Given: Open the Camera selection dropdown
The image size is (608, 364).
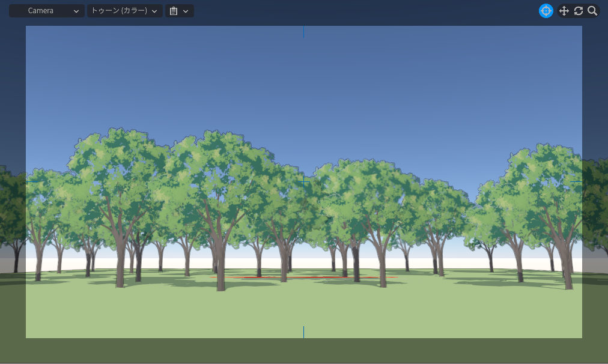Looking at the screenshot, I should [x=46, y=11].
